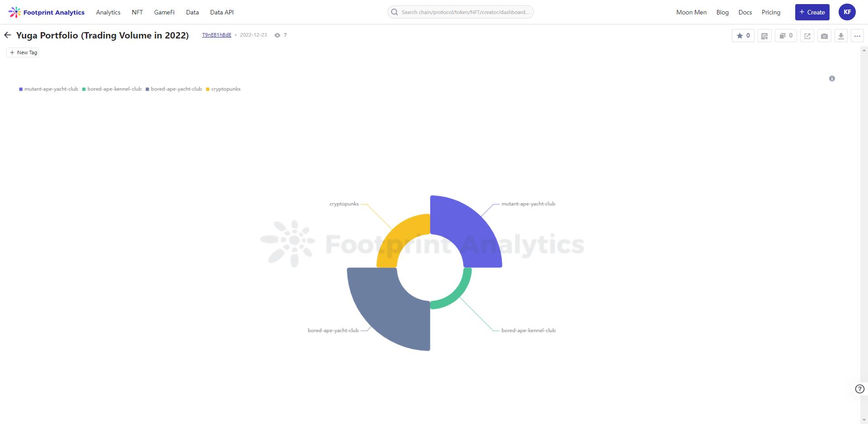Screen dimensions: 868x424
Task: Open the T9nEB1hBdE creator link
Action: coord(217,35)
